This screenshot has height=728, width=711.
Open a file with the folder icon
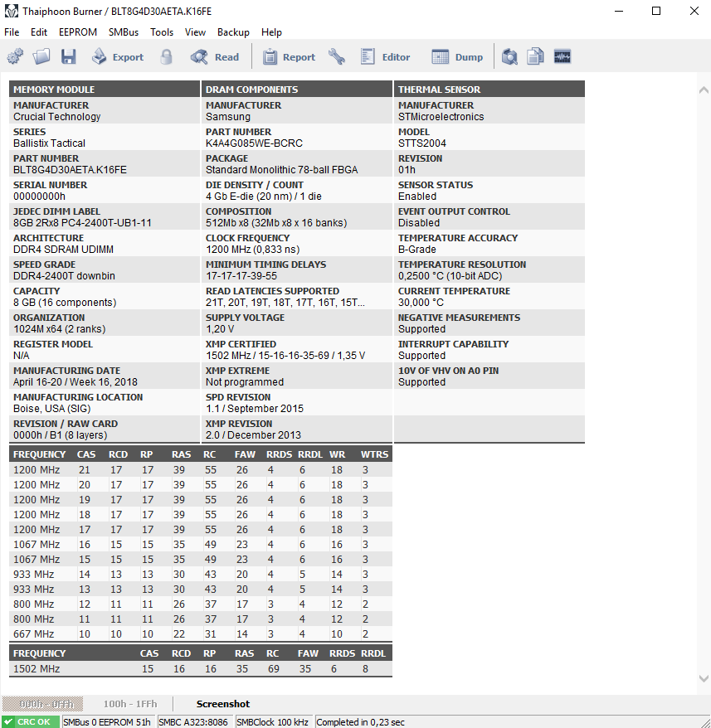(x=41, y=56)
